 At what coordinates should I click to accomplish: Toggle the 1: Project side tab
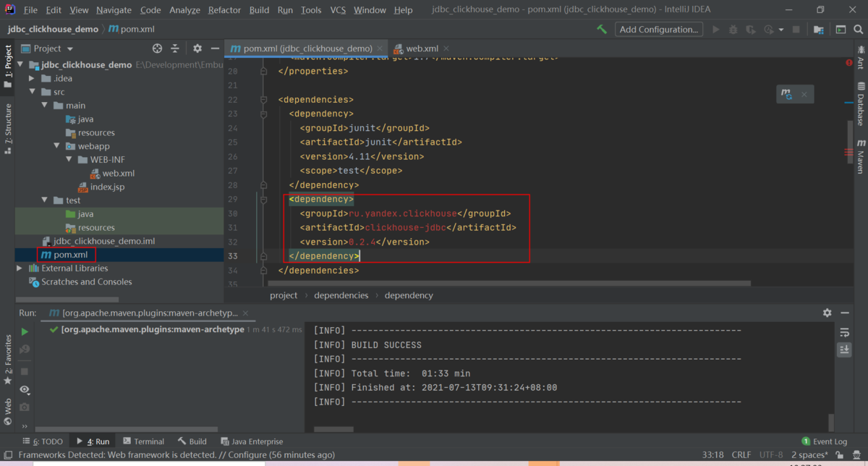pyautogui.click(x=7, y=67)
